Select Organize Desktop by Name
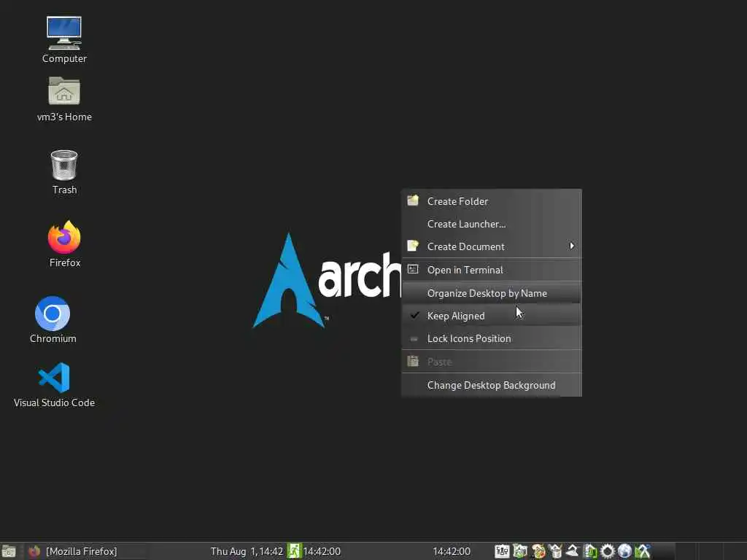747x560 pixels. [492, 293]
